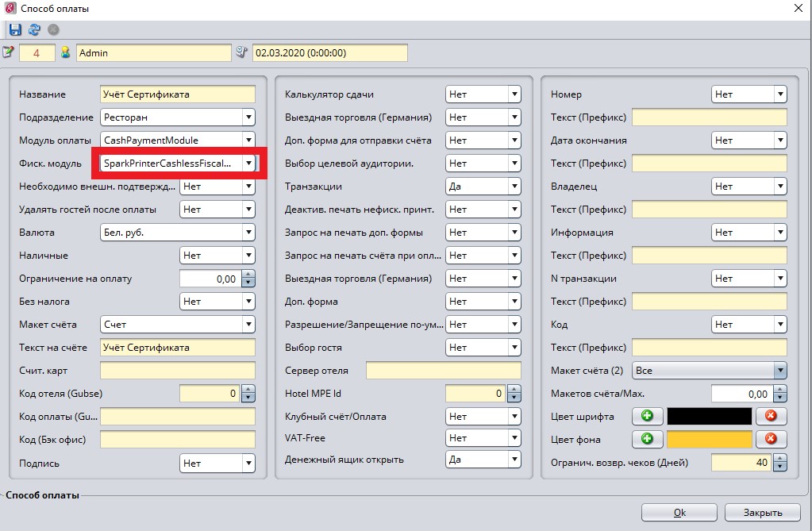Viewport: 812px width, 531px height.
Task: Open the Фиск. модуль dropdown
Action: (x=248, y=163)
